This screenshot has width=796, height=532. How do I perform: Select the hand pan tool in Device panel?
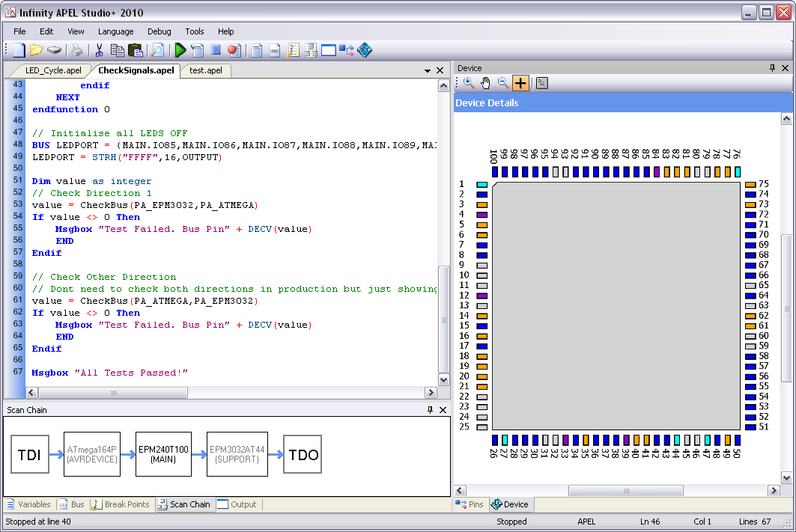coord(486,83)
